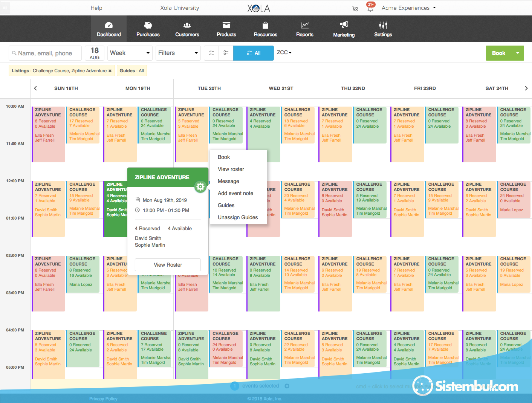The image size is (532, 403).
Task: Open the Marketing megaphone section
Action: 344,29
